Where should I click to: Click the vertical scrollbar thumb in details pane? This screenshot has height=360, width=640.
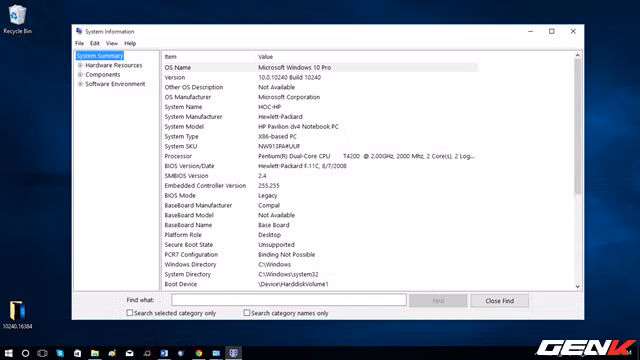pyautogui.click(x=578, y=127)
